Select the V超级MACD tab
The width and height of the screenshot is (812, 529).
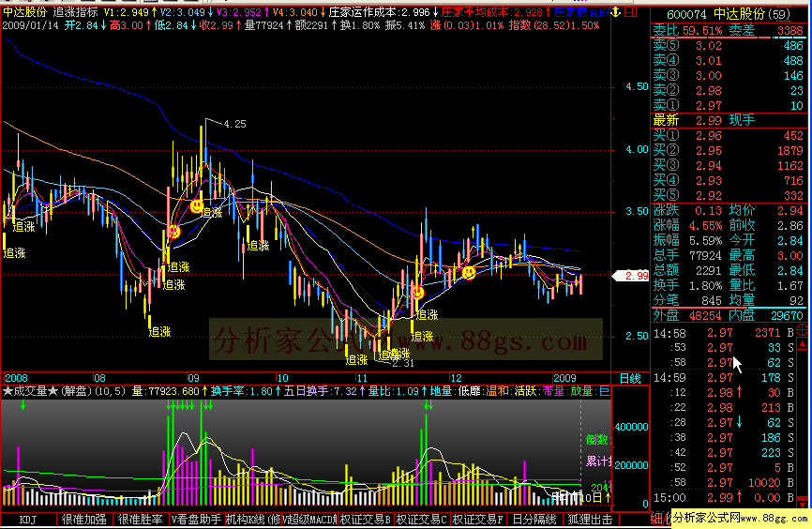coord(309,520)
